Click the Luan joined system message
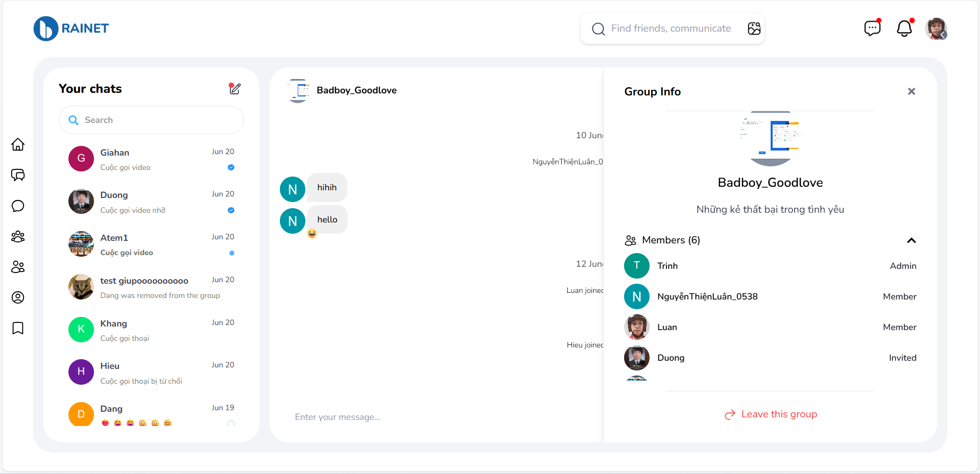Viewport: 980px width, 474px height. [x=585, y=290]
